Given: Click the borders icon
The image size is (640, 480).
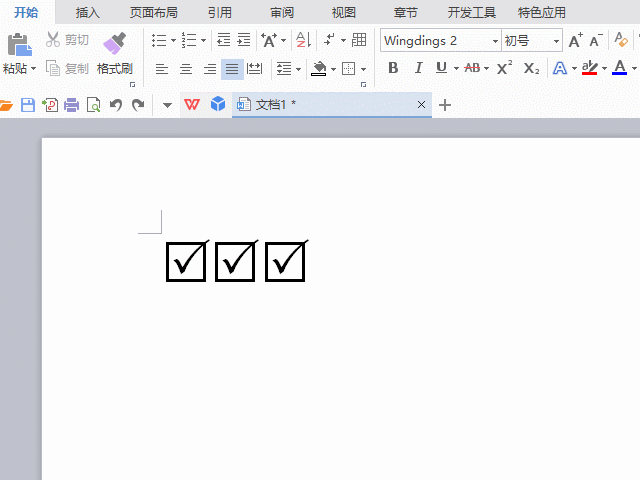Looking at the screenshot, I should 349,69.
